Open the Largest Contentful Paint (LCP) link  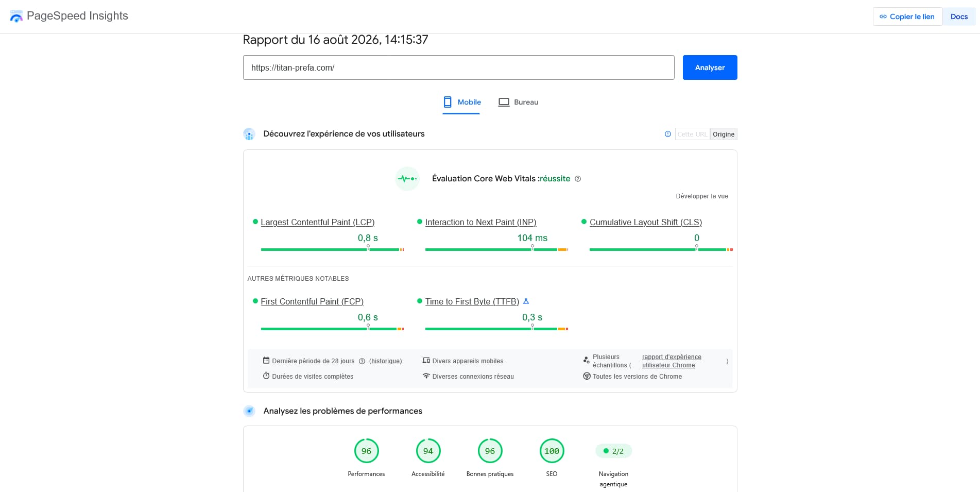coord(317,222)
